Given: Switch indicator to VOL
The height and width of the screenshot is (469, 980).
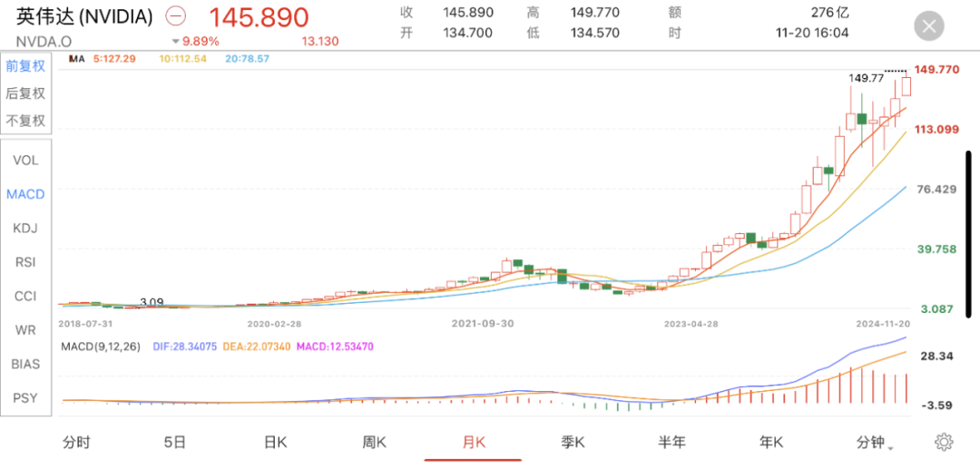Looking at the screenshot, I should [25, 161].
